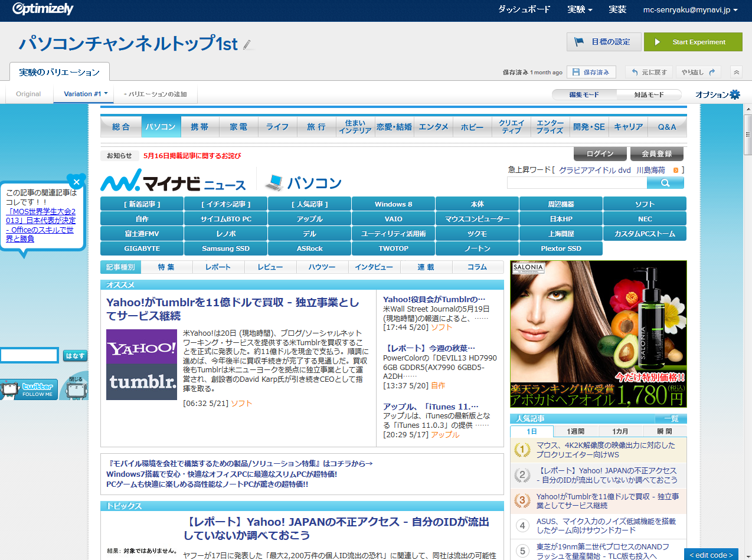The image size is (752, 560).
Task: Click the Twitter Follow Me badge
Action: (30, 389)
